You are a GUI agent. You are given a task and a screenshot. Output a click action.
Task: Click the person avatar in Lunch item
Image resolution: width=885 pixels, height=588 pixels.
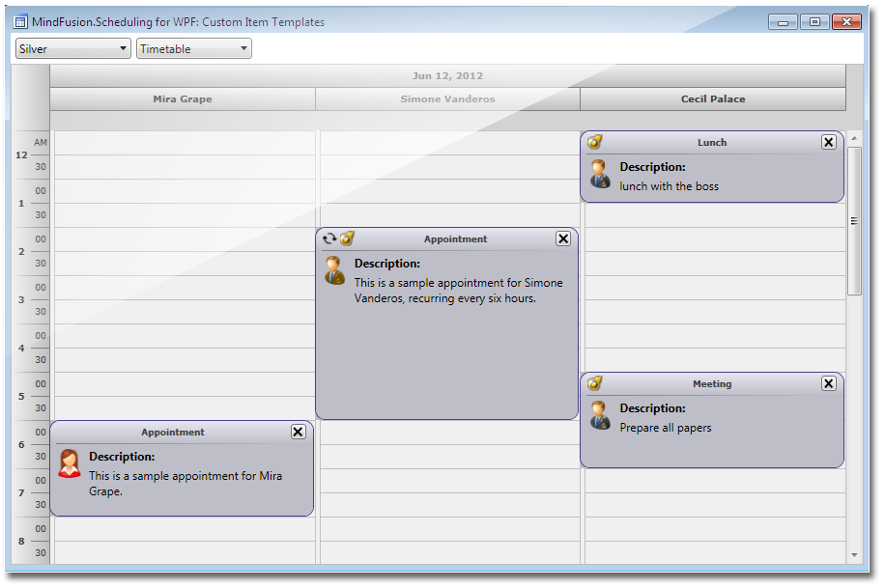[600, 174]
